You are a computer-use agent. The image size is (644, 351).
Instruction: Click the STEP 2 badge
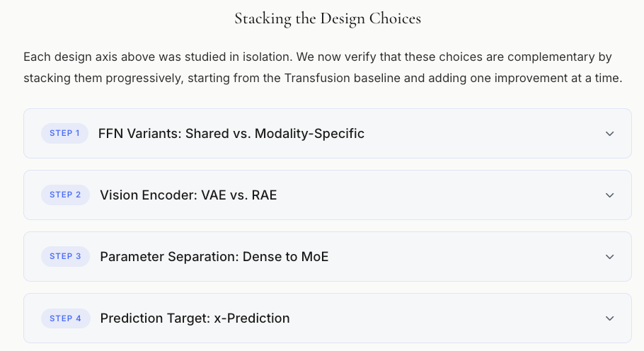point(65,195)
